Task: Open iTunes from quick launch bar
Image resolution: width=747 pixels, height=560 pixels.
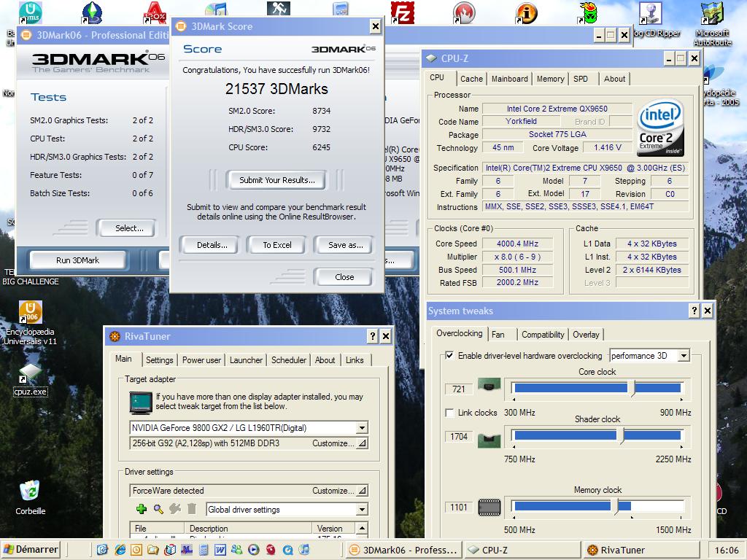Action: click(304, 550)
